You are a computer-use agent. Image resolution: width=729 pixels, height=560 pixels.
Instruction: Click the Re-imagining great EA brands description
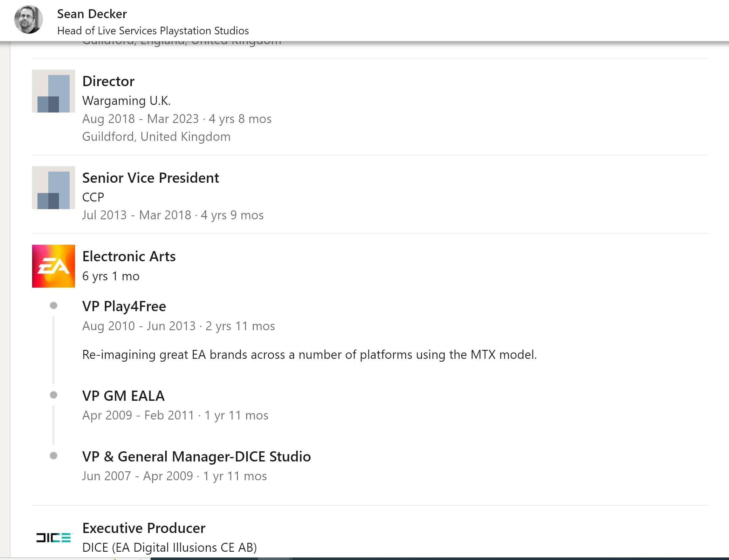(309, 355)
